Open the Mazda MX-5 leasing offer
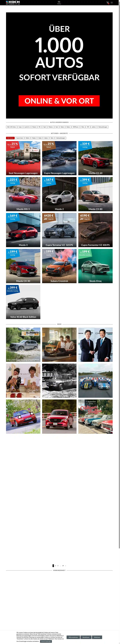The width and height of the screenshot is (120, 644). [x=23, y=194]
